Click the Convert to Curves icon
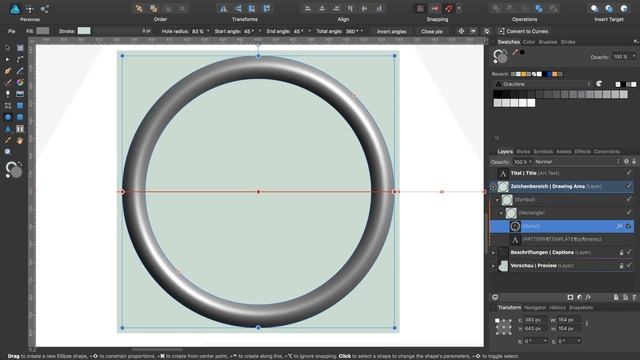Viewport: 640px width, 360px height. pos(501,31)
